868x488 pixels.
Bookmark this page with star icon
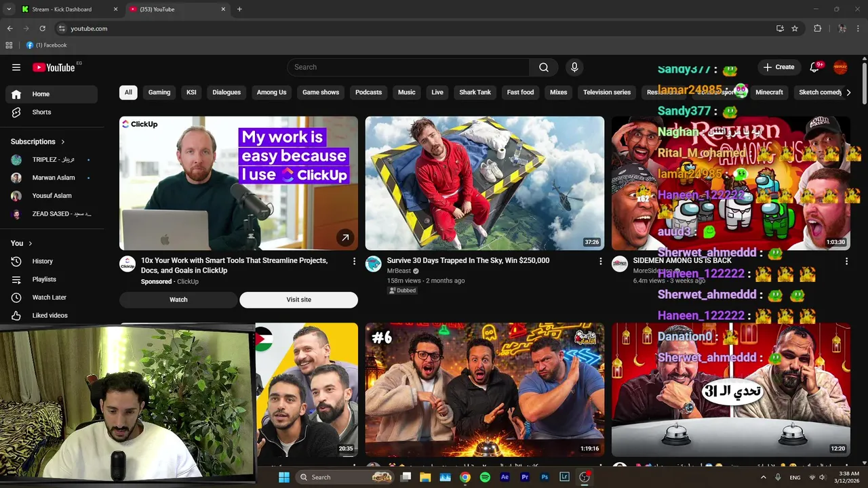[795, 28]
